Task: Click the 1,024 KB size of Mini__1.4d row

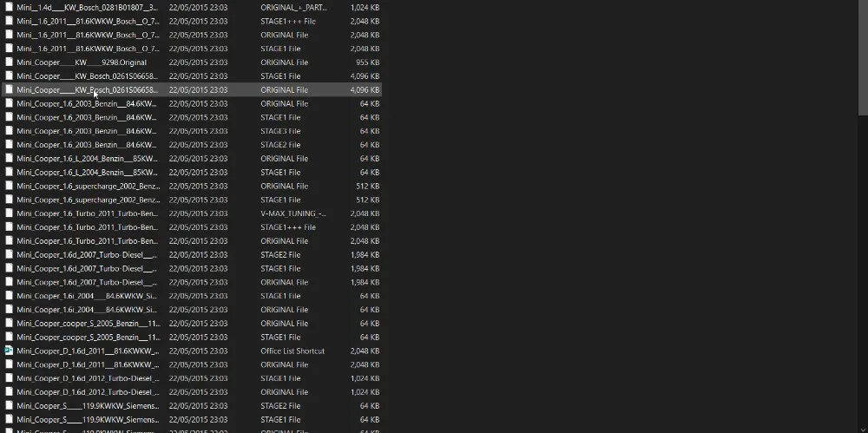Action: (x=365, y=8)
